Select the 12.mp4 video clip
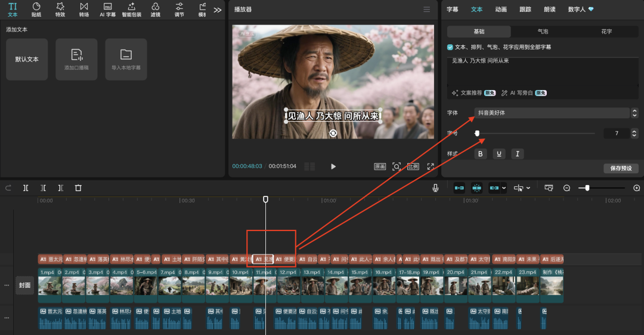This screenshot has height=335, width=644. (x=289, y=285)
